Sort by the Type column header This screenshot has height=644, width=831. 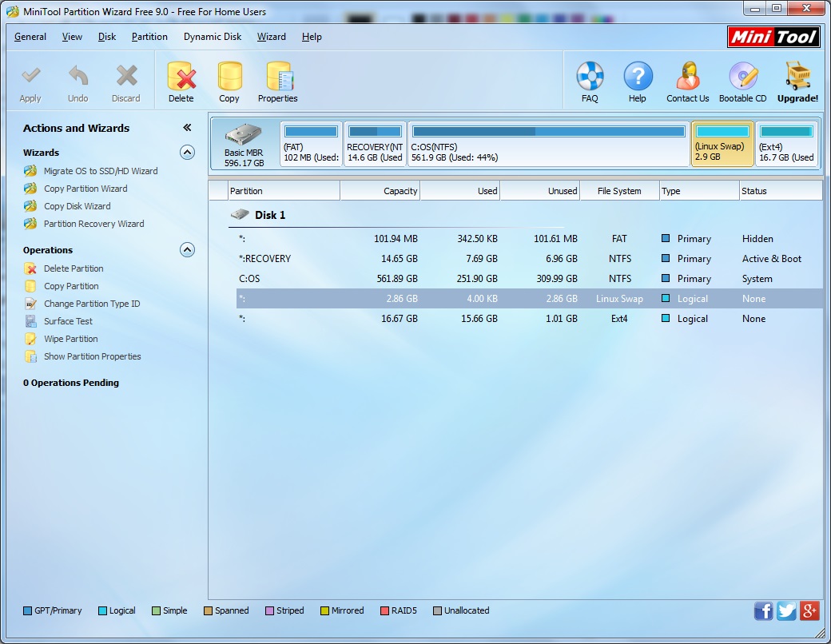tap(700, 191)
